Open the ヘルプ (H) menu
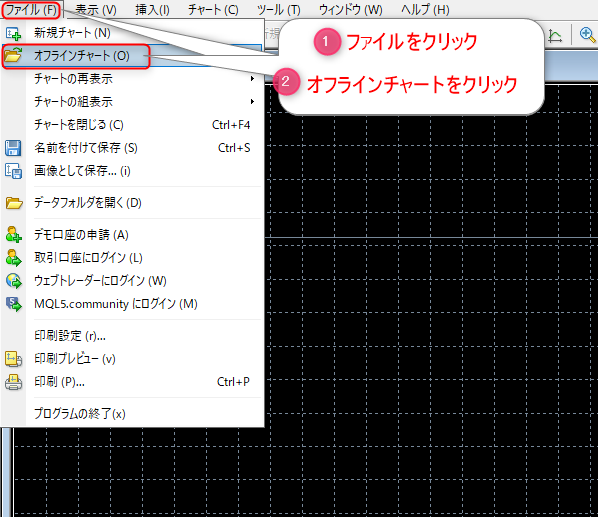Screen dimensions: 598x517 pyautogui.click(x=425, y=10)
